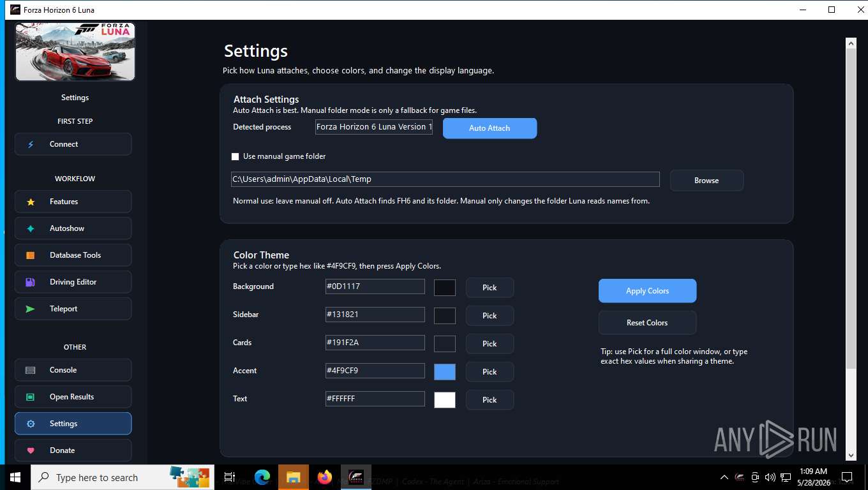
Task: Go to the Autoshow sidebar item
Action: coord(73,228)
